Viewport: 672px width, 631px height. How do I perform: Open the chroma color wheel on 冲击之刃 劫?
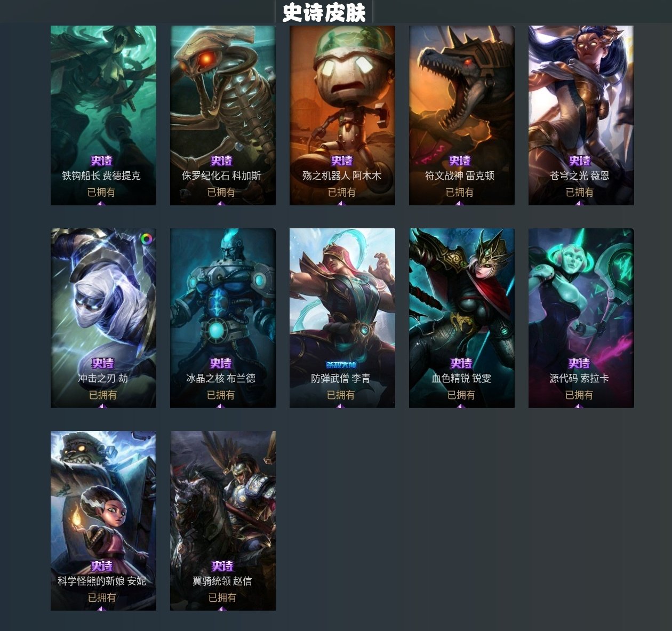click(x=147, y=238)
